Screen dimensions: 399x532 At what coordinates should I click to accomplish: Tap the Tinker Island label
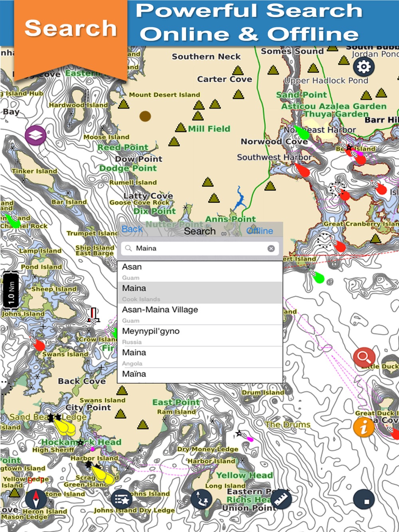34,171
